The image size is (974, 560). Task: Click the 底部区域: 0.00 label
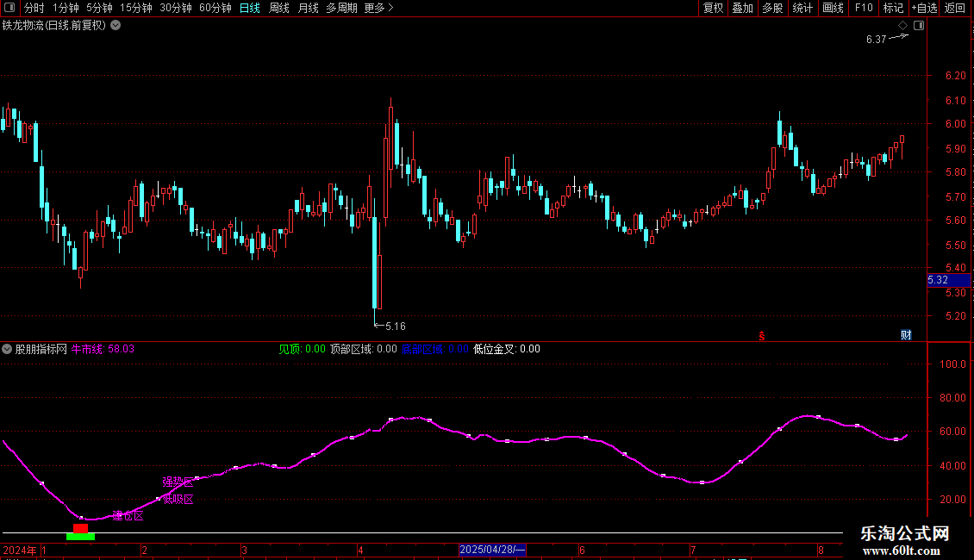[x=434, y=349]
